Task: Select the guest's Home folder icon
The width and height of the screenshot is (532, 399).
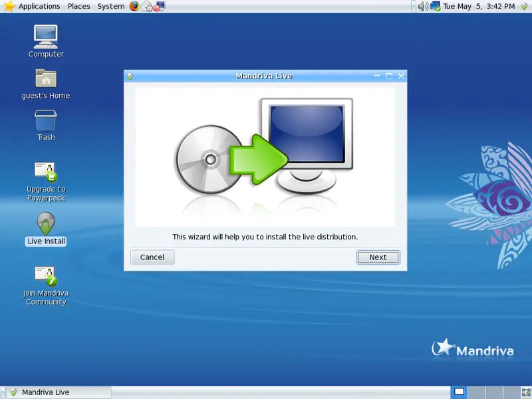Action: tap(46, 84)
